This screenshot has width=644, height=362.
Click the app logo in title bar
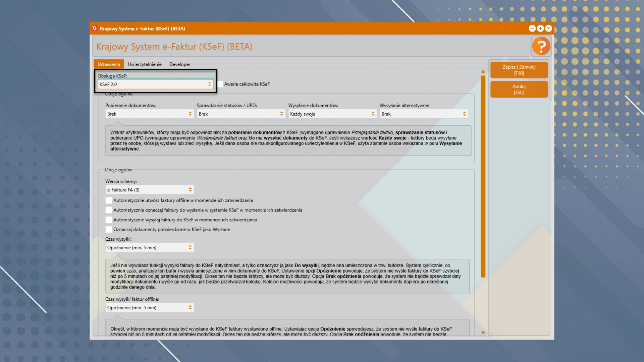coord(95,28)
